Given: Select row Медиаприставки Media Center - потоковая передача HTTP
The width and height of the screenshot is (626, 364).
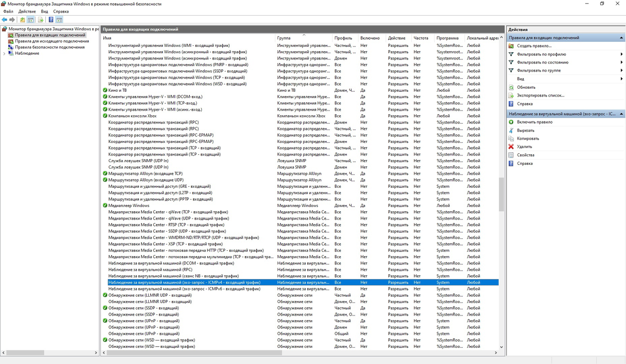Looking at the screenshot, I should tap(299, 250).
